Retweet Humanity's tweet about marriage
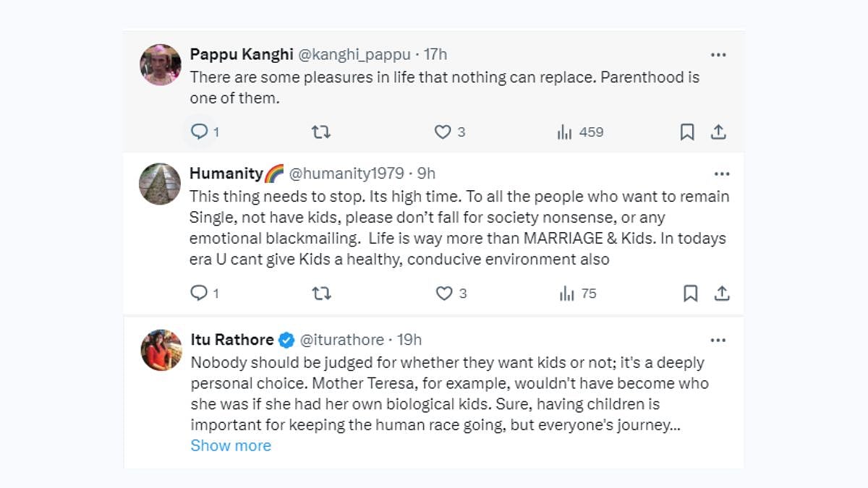868x488 pixels. [320, 293]
